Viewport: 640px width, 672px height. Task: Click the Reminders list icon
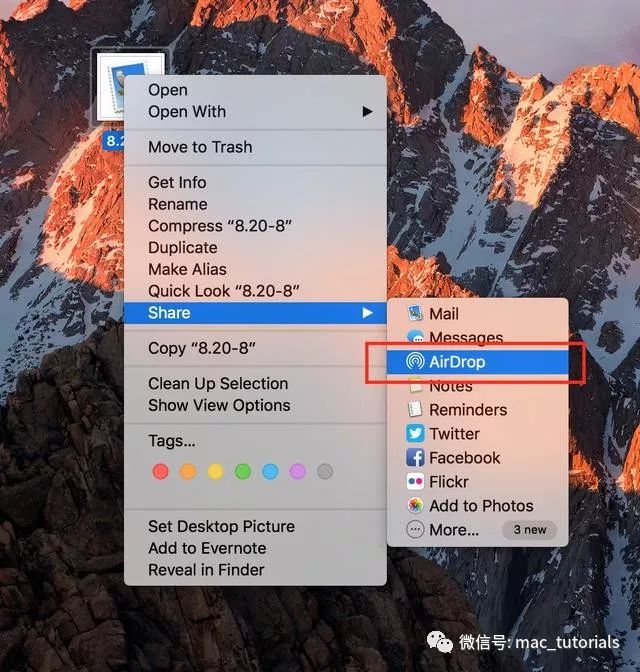pyautogui.click(x=415, y=410)
